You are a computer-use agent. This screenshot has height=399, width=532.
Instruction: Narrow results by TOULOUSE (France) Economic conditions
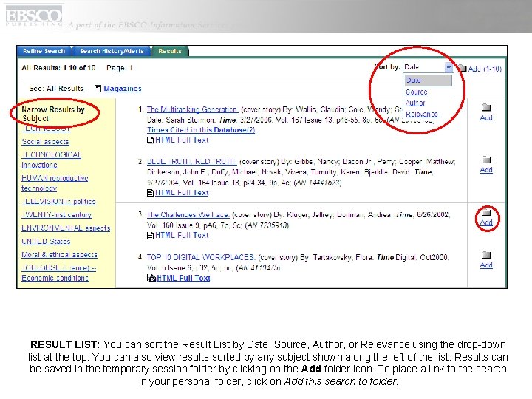(x=58, y=273)
